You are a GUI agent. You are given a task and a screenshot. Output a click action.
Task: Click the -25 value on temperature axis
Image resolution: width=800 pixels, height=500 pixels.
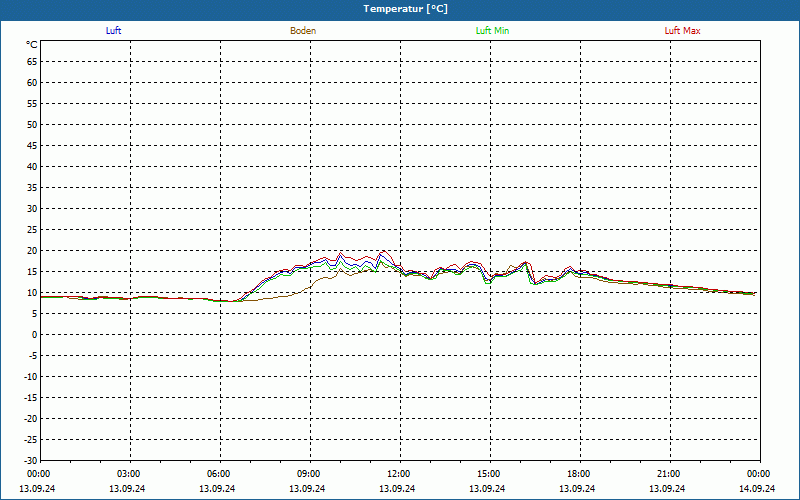point(31,440)
